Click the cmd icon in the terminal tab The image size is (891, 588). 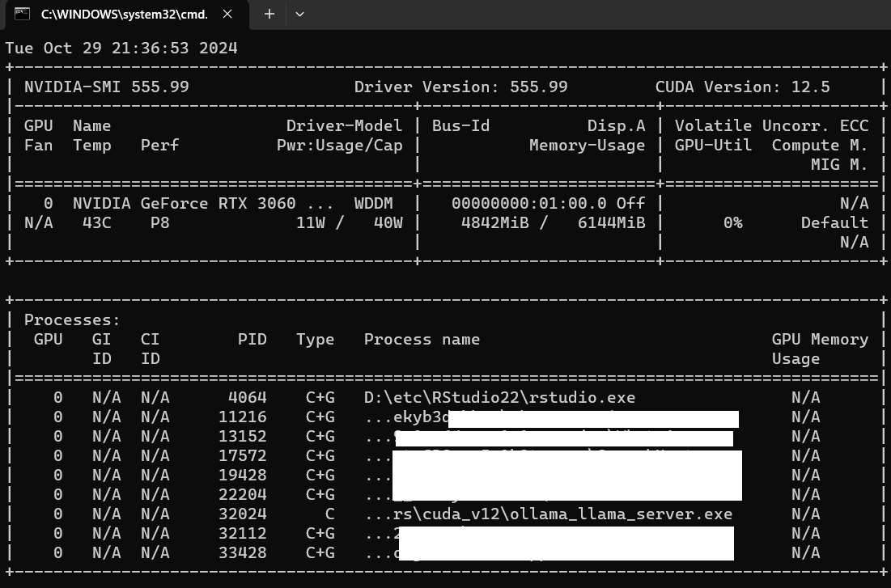[22, 14]
